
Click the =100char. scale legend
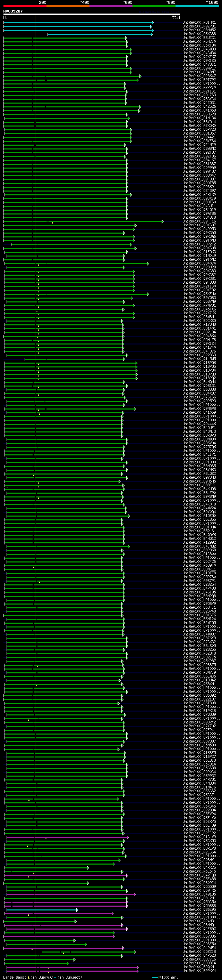coord(165,977)
